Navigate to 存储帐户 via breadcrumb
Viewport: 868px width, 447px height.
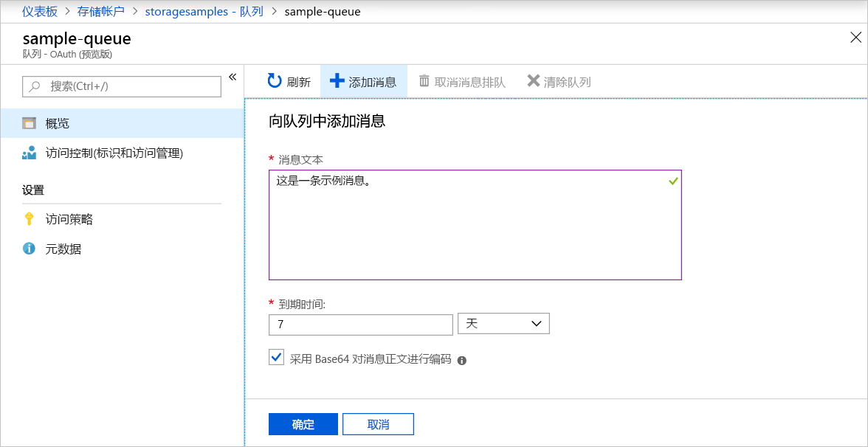click(x=101, y=11)
